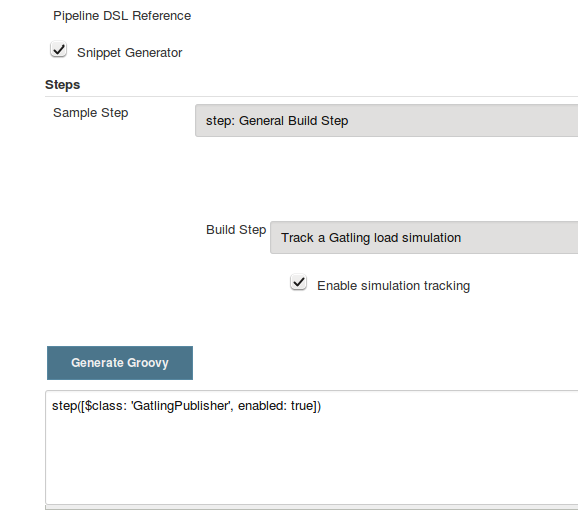
Task: Grab the resize bar below output textarea
Action: point(311,508)
